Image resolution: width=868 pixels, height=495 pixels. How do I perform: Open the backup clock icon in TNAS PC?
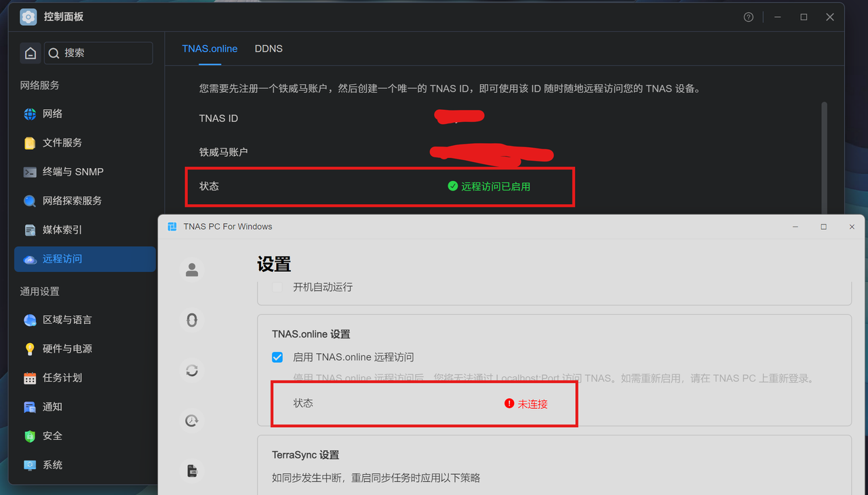[x=192, y=420]
